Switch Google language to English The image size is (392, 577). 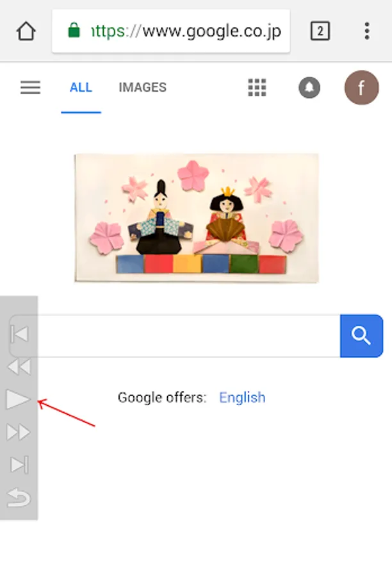242,397
